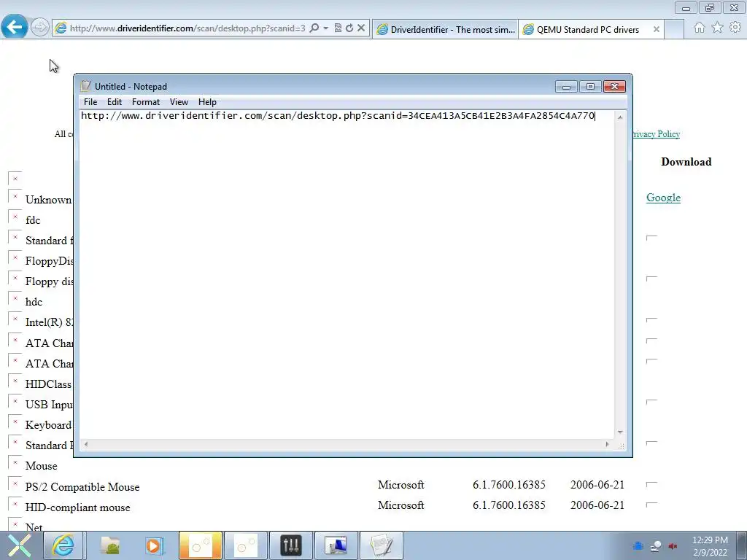Click the HID-compliant mouse row text

point(77,507)
